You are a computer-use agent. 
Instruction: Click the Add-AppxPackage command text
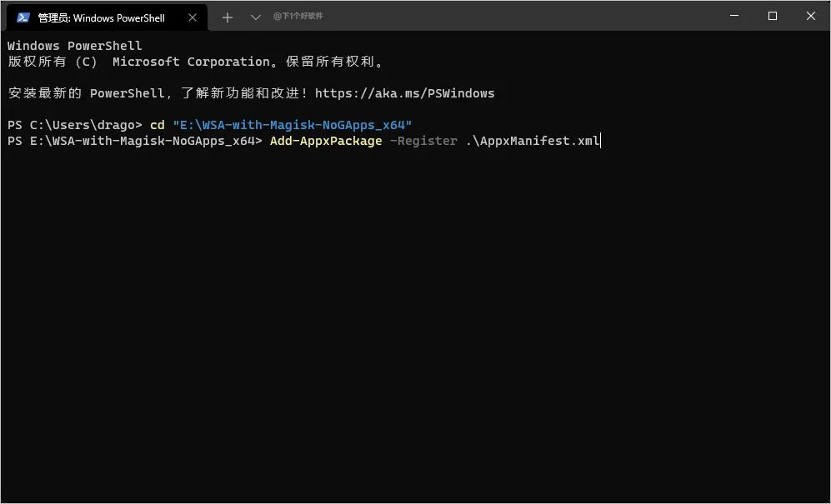[325, 141]
